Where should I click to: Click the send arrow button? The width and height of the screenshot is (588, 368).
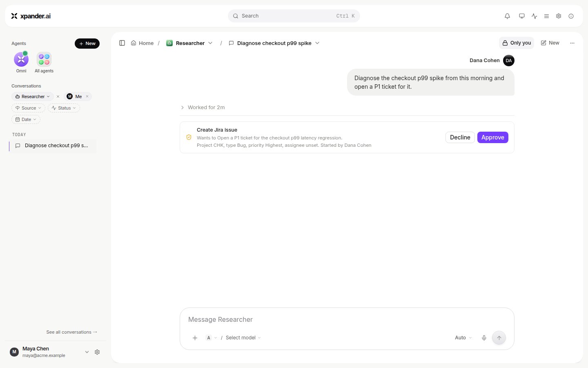coord(499,338)
